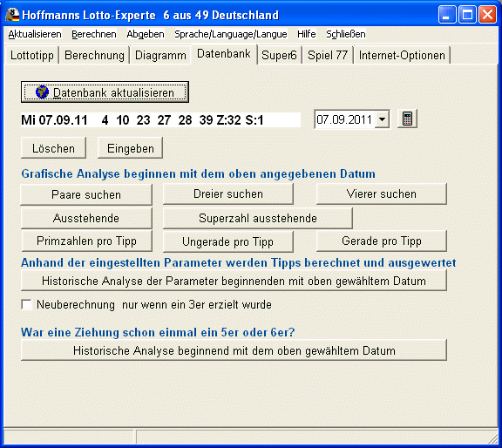Screen dimensions: 502x448
Task: Open the Hilfe menu
Action: (307, 34)
